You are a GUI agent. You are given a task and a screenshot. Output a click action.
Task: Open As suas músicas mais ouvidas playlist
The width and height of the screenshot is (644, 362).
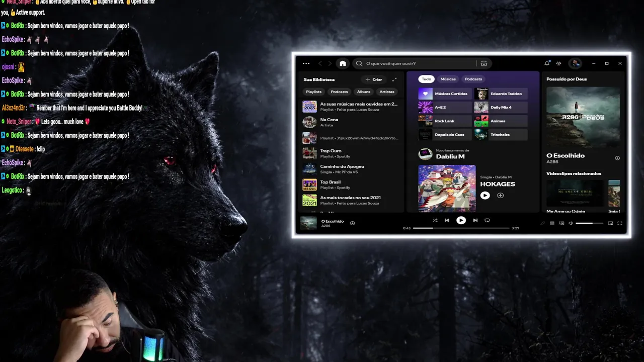[351, 106]
